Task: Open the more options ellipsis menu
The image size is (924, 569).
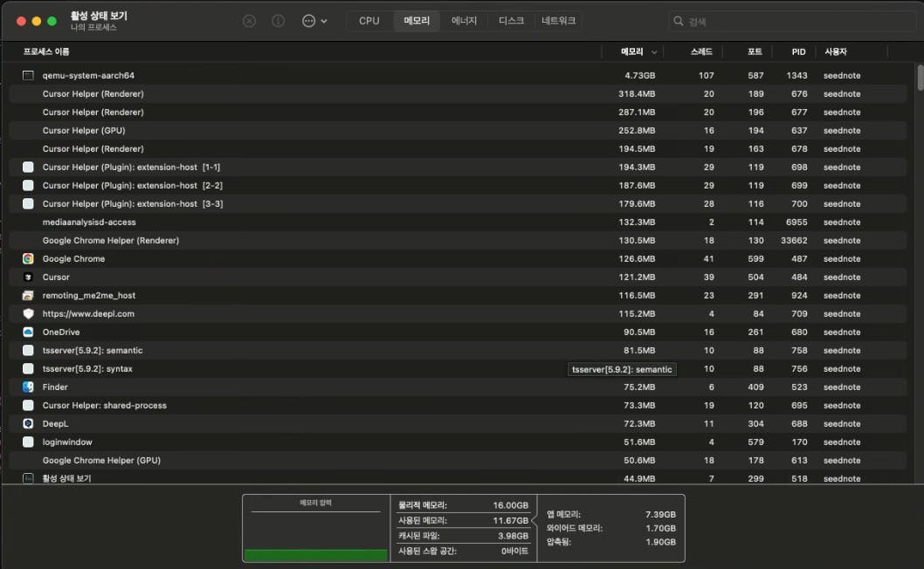Action: (x=314, y=21)
